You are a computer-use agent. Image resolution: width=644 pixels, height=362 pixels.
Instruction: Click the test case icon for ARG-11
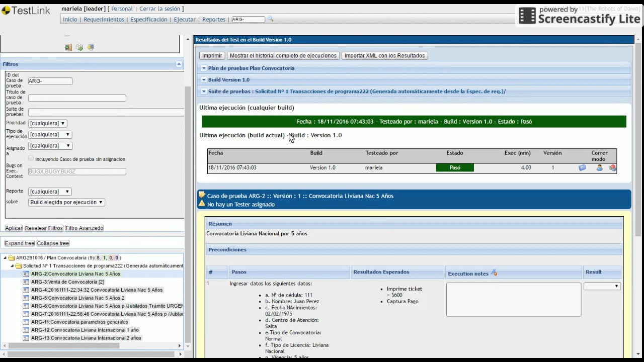point(26,322)
